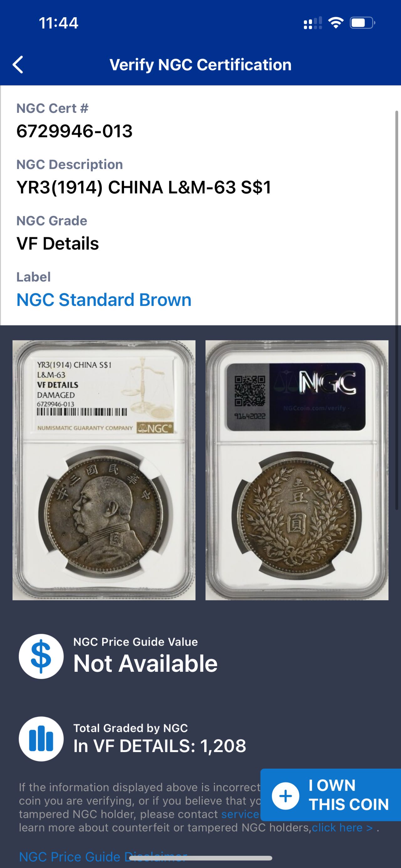Open the coin reverse slab photo

(297, 470)
